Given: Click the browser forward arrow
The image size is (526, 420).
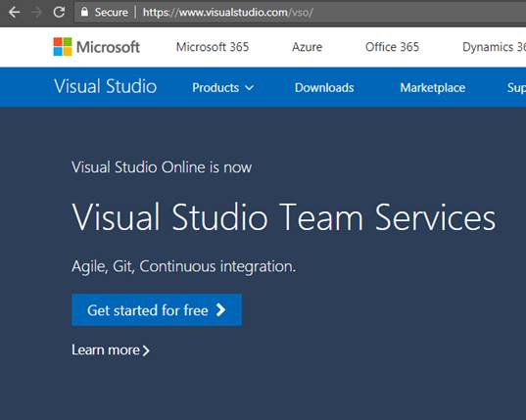Looking at the screenshot, I should (36, 13).
